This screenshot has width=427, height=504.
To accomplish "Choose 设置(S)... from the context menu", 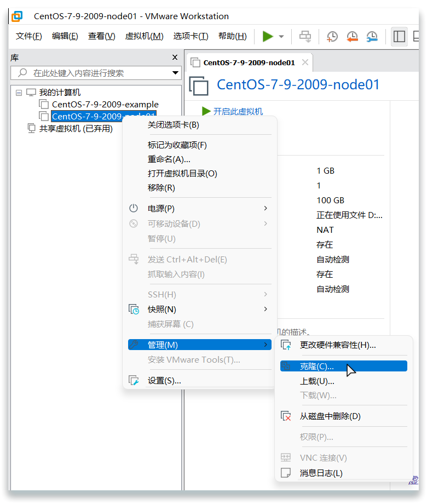I will (199, 381).
